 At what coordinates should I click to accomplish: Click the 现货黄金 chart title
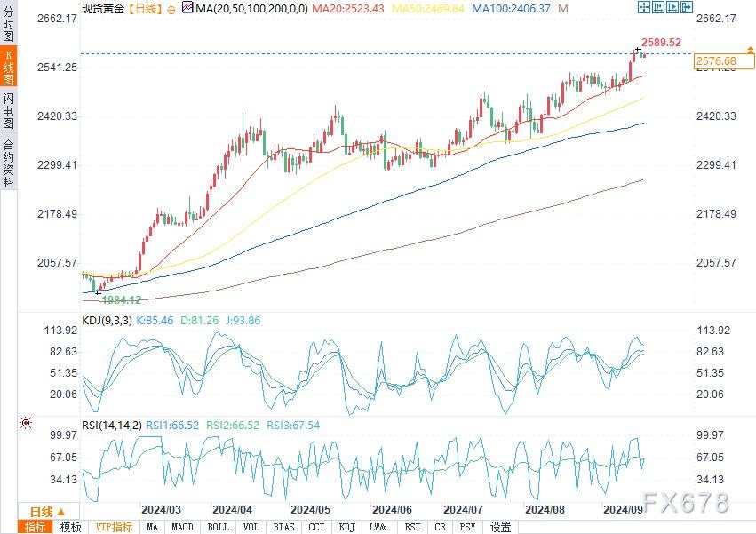tap(103, 8)
